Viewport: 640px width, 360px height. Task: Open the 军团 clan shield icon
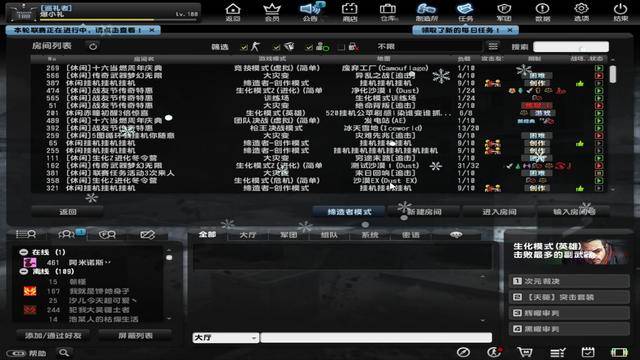coord(504,11)
